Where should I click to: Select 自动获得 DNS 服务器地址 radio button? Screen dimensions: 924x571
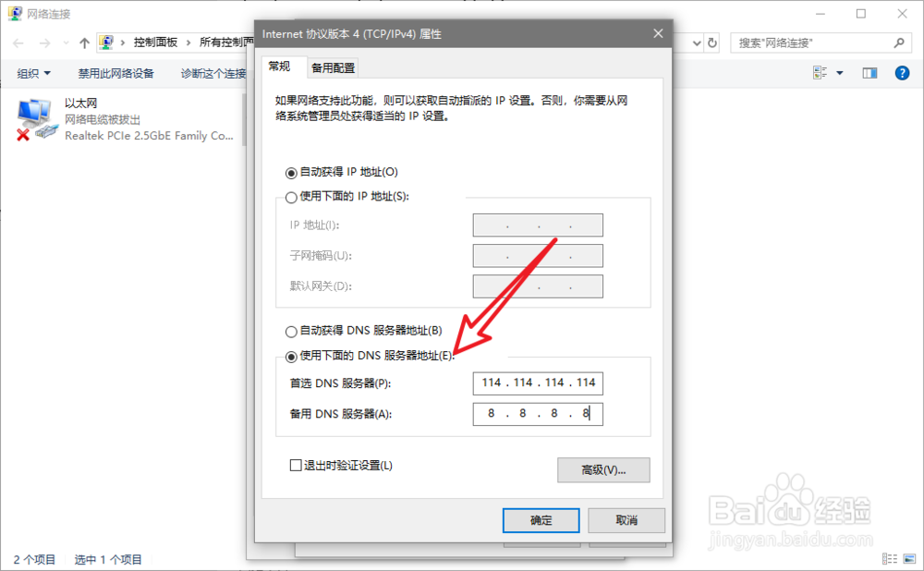291,332
